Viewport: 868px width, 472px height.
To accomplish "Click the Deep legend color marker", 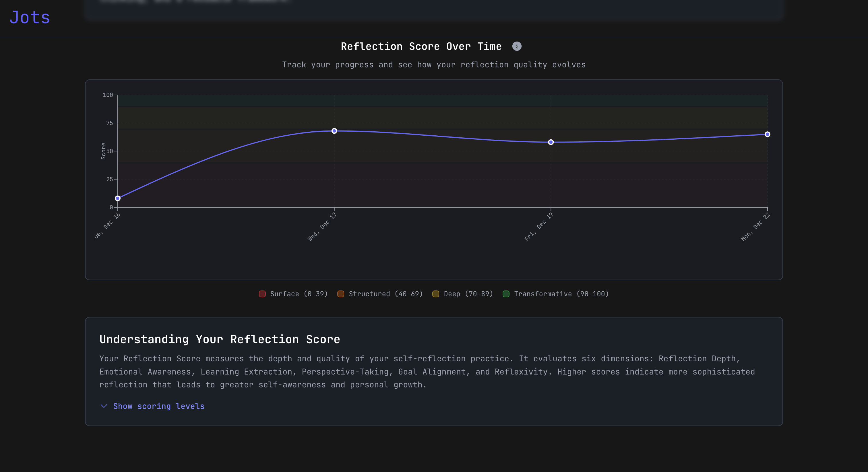I will click(435, 294).
